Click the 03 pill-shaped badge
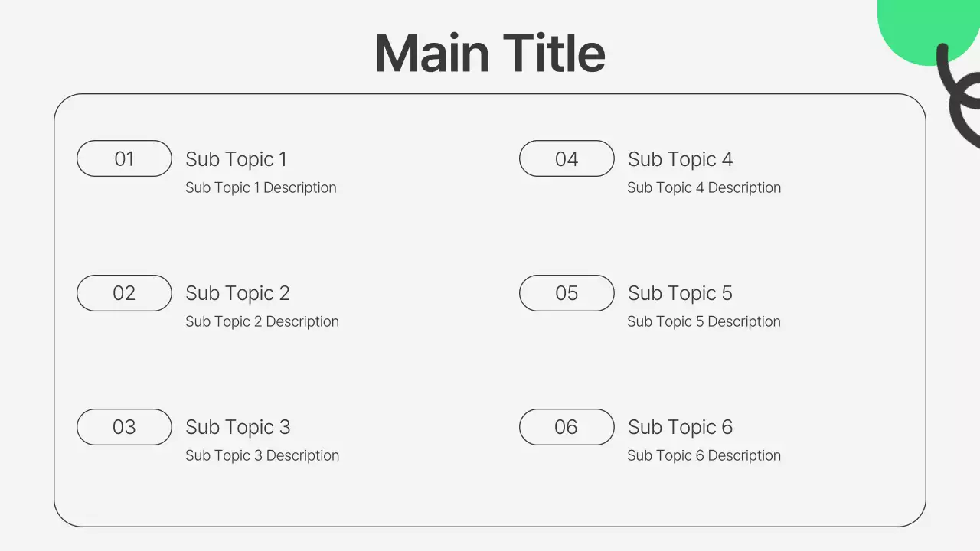The image size is (980, 551). click(x=124, y=427)
